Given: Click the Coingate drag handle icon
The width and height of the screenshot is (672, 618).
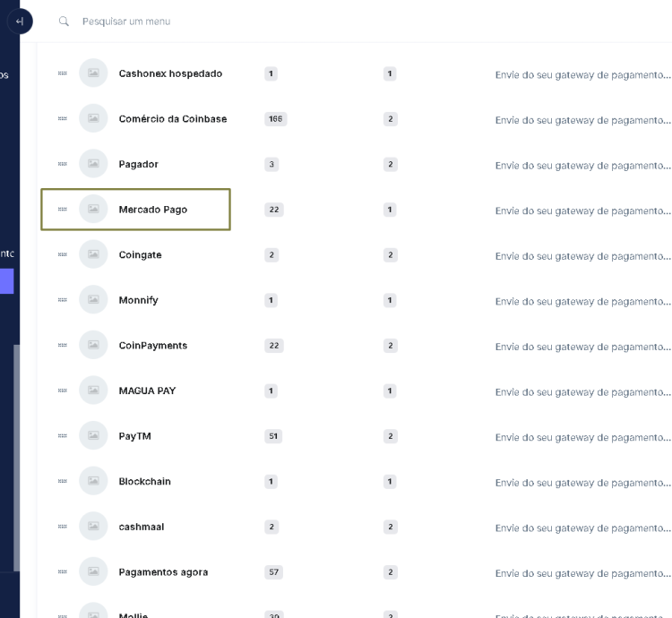Looking at the screenshot, I should (62, 254).
